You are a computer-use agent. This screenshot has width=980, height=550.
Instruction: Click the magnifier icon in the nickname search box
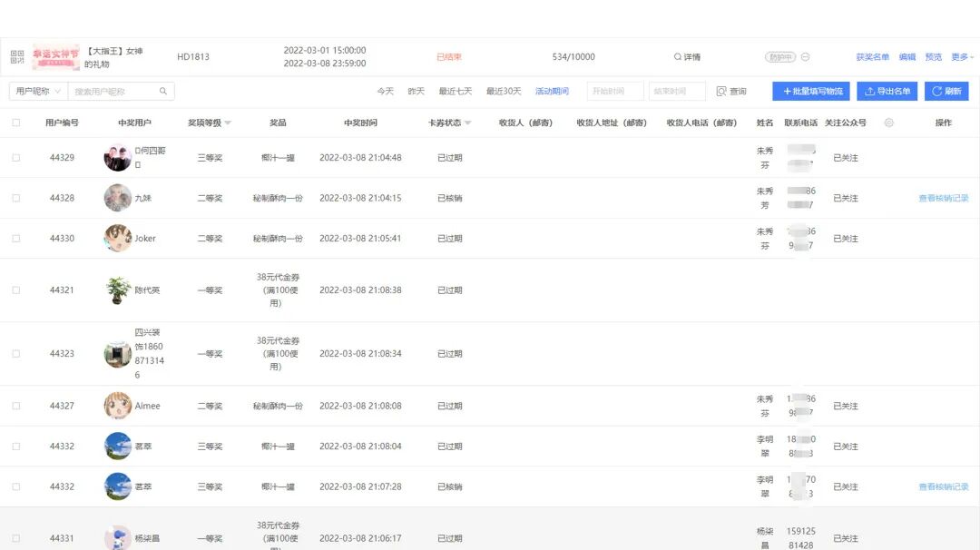tap(162, 91)
